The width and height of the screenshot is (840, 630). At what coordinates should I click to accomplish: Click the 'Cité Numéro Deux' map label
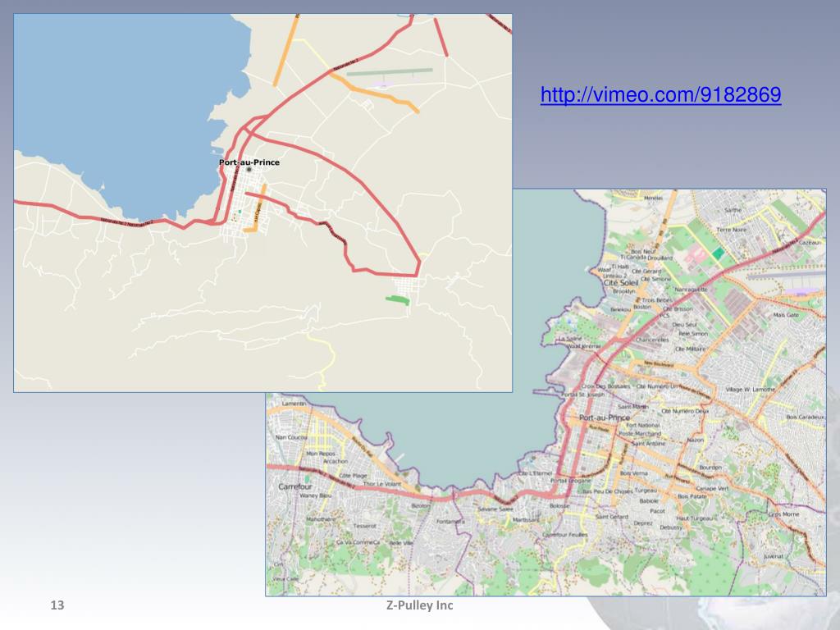click(x=685, y=411)
